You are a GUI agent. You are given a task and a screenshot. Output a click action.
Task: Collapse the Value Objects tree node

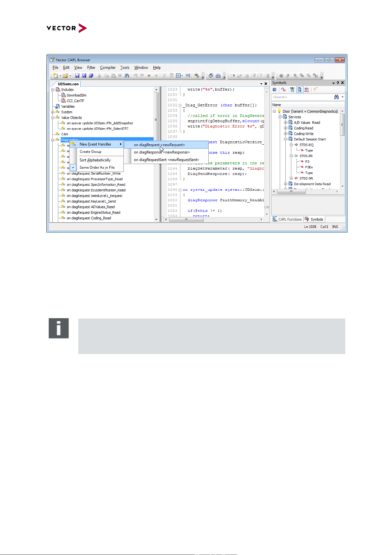tap(53, 118)
